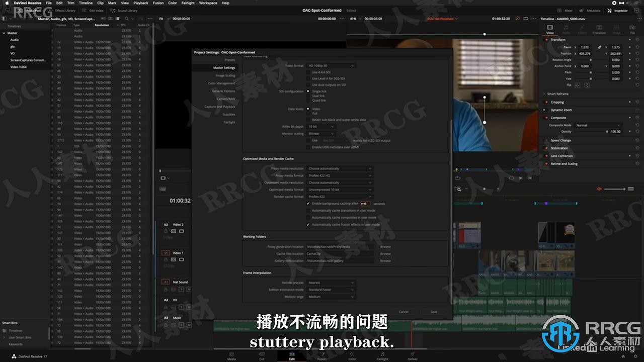Check Use 4:4:4 SDI

pos(308,72)
